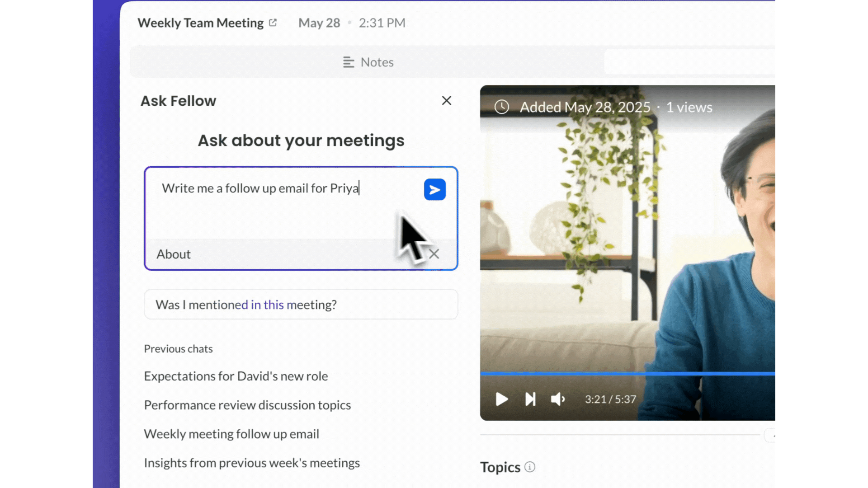Click the clock icon beside Added date
The image size is (868, 488).
pyautogui.click(x=501, y=107)
